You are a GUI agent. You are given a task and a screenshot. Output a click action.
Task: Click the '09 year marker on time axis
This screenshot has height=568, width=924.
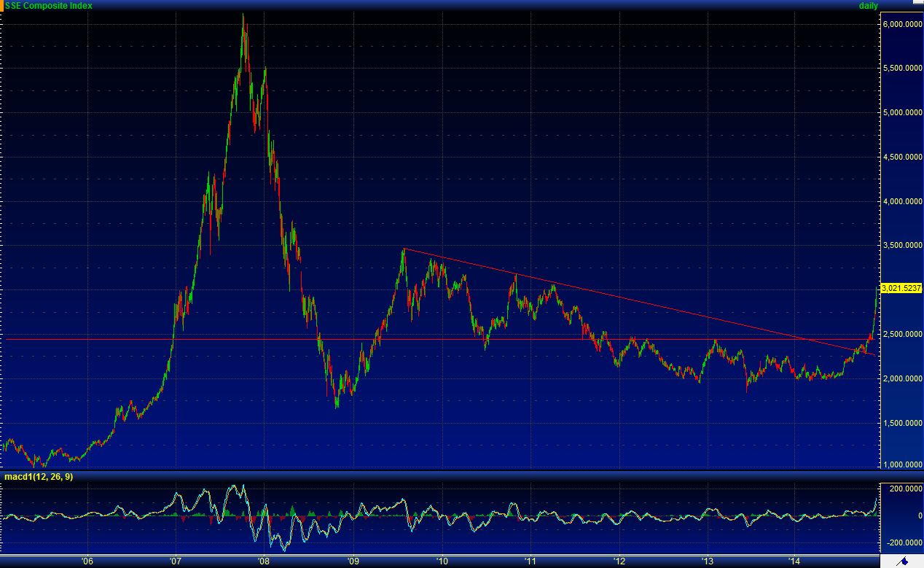point(353,561)
